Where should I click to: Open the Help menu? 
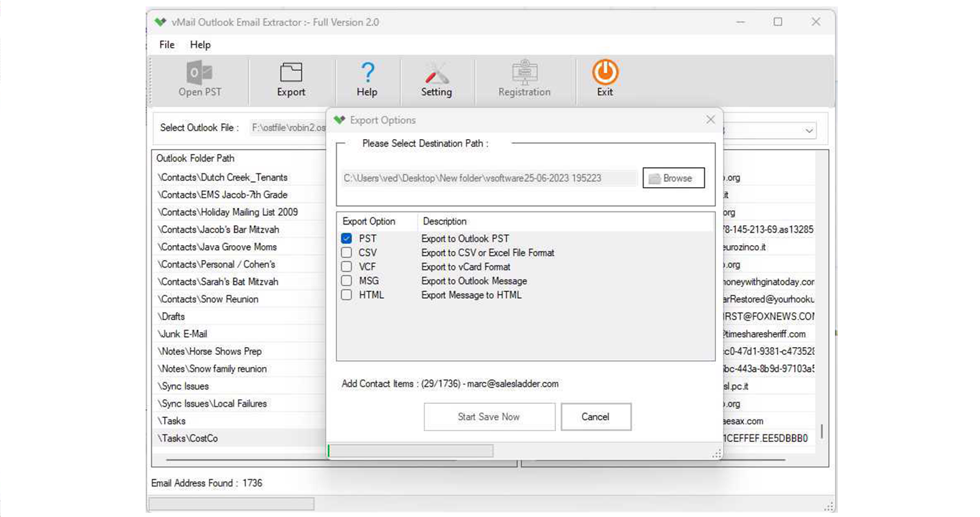200,44
